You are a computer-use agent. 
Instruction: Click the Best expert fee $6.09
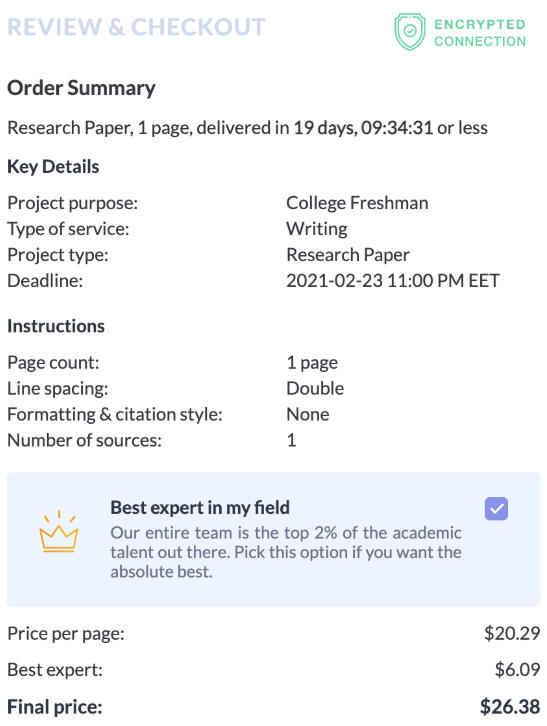click(517, 670)
